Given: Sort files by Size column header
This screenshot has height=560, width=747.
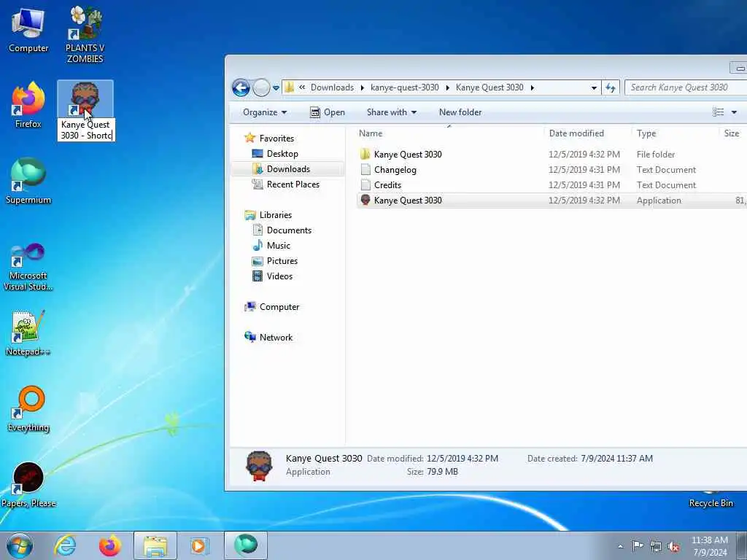Looking at the screenshot, I should pos(732,133).
